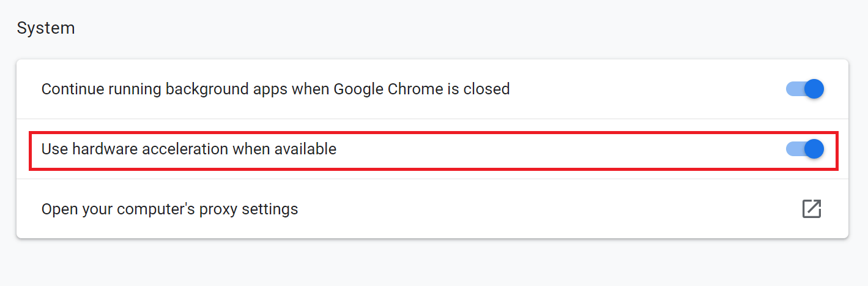Image resolution: width=868 pixels, height=286 pixels.
Task: Click the word 'Google Chrome' in first setting
Action: click(x=389, y=89)
